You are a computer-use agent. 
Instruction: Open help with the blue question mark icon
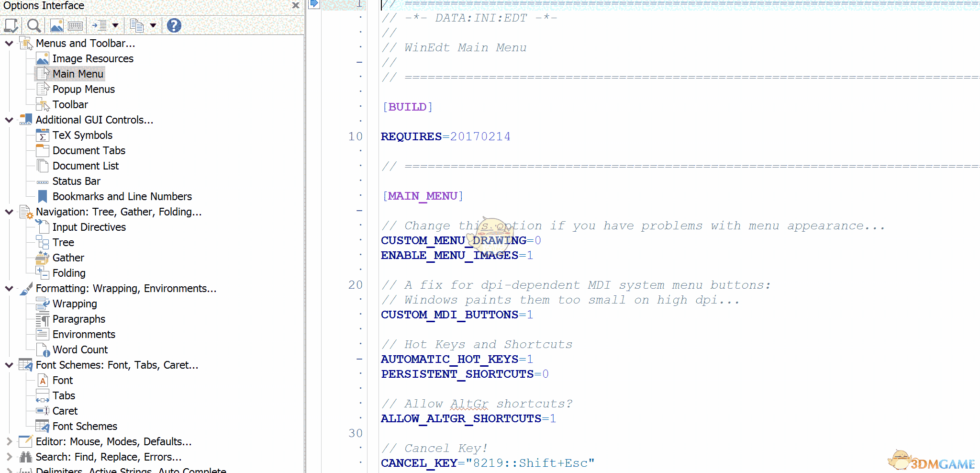click(174, 25)
